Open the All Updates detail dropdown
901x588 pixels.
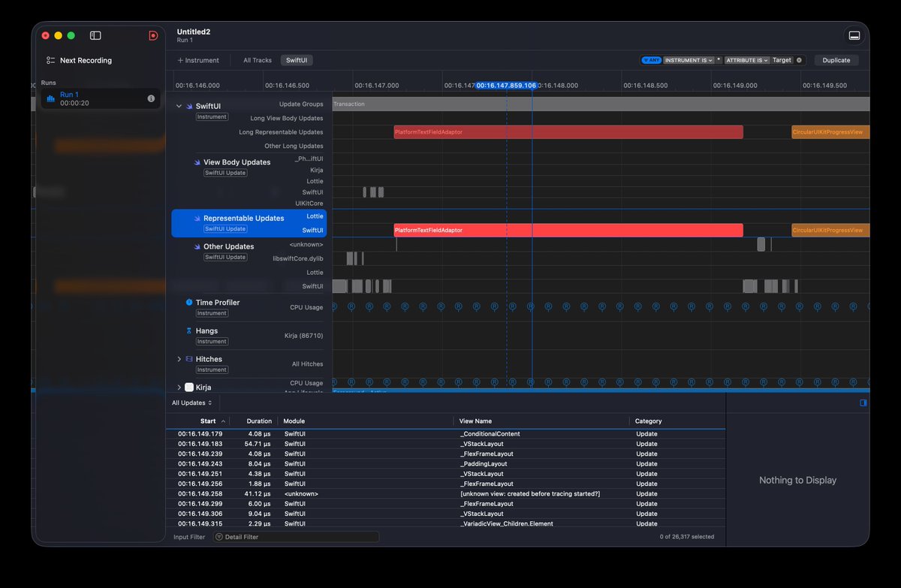coord(191,403)
